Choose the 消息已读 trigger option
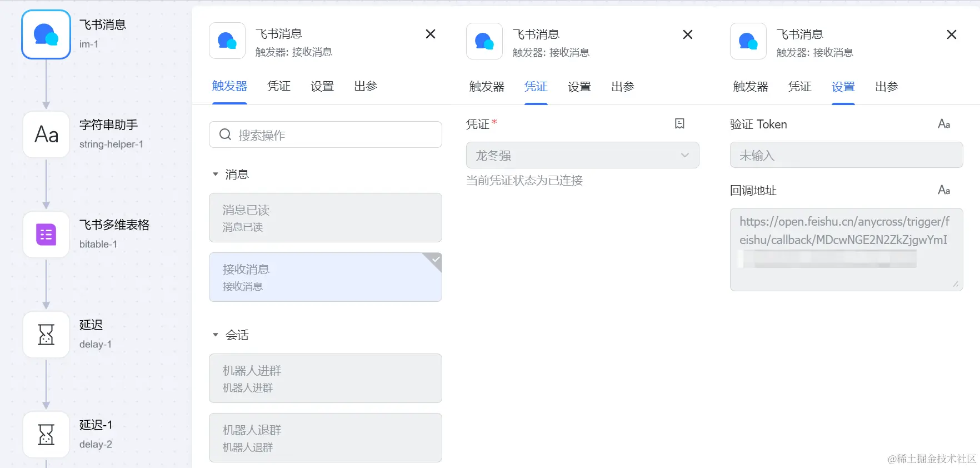 tap(326, 217)
